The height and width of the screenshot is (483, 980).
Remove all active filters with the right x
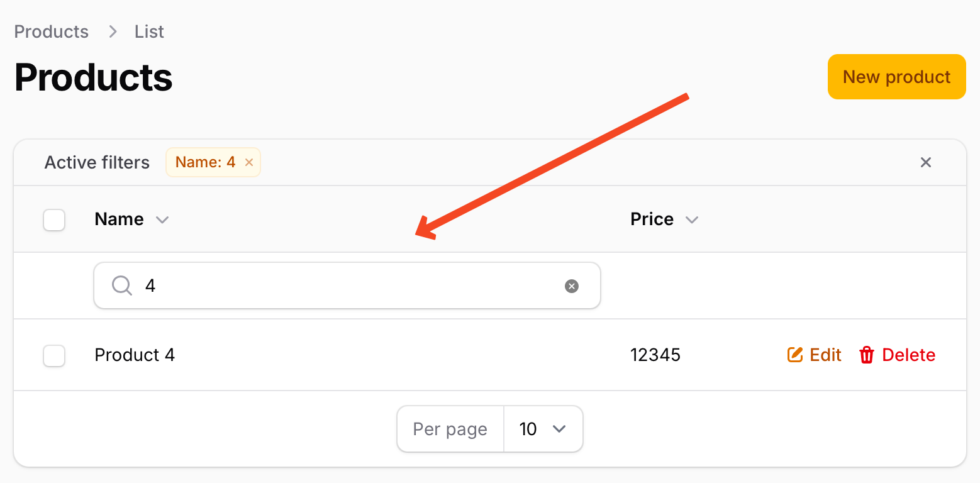coord(925,162)
